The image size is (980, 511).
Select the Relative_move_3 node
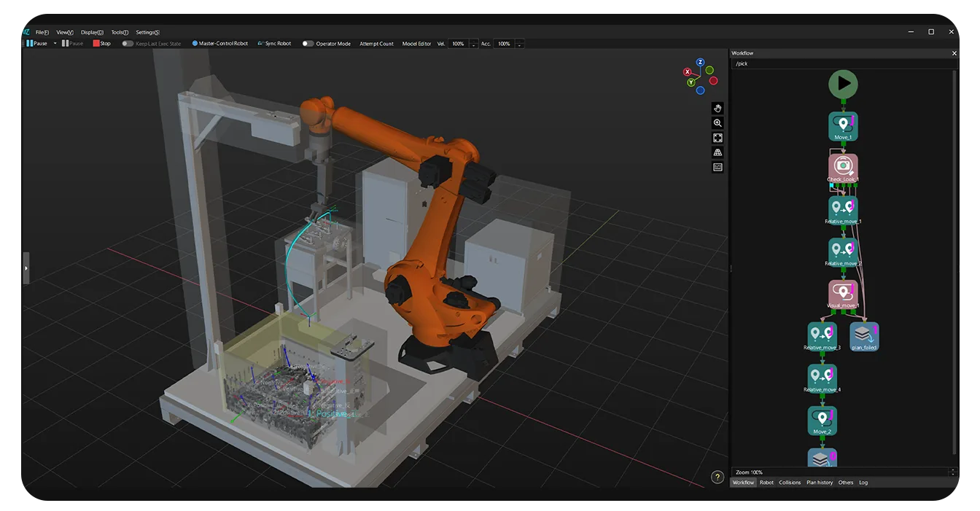(x=822, y=336)
